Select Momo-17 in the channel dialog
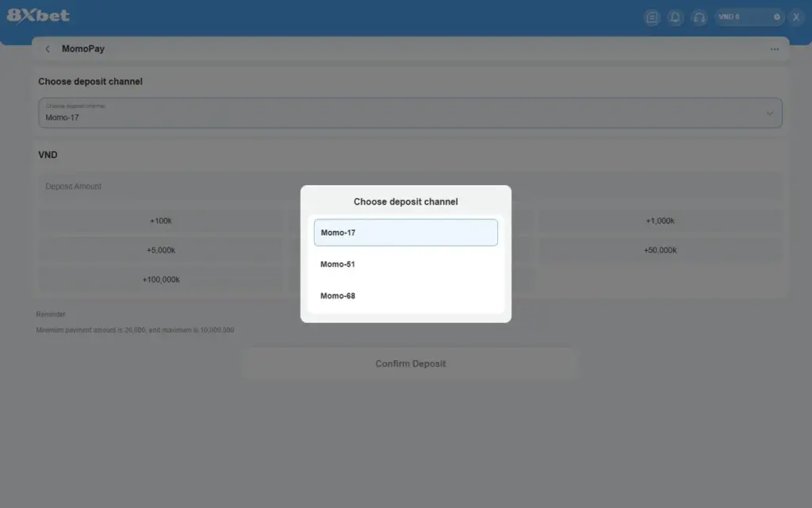Viewport: 812px width, 508px height. coord(405,233)
